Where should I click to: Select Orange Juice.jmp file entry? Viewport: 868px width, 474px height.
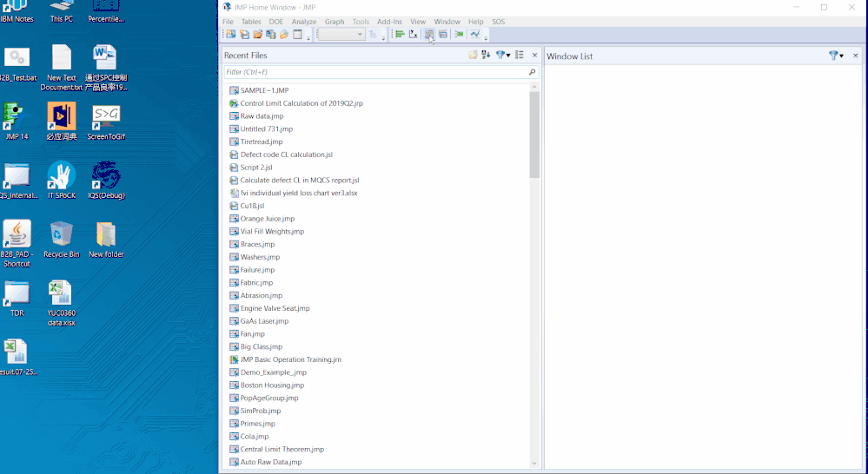pyautogui.click(x=262, y=219)
